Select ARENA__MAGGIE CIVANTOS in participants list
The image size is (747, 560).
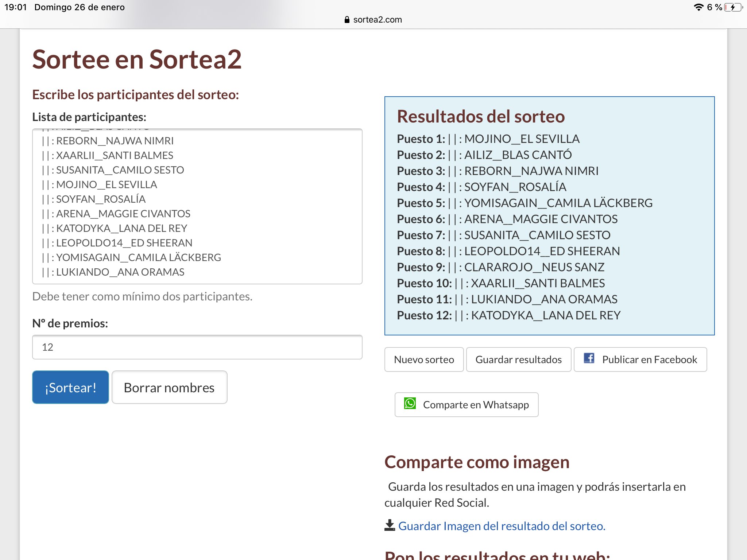(x=116, y=214)
